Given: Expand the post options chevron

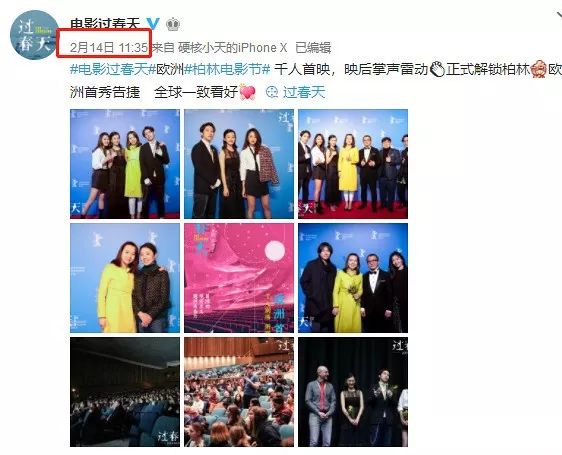Looking at the screenshot, I should [558, 16].
